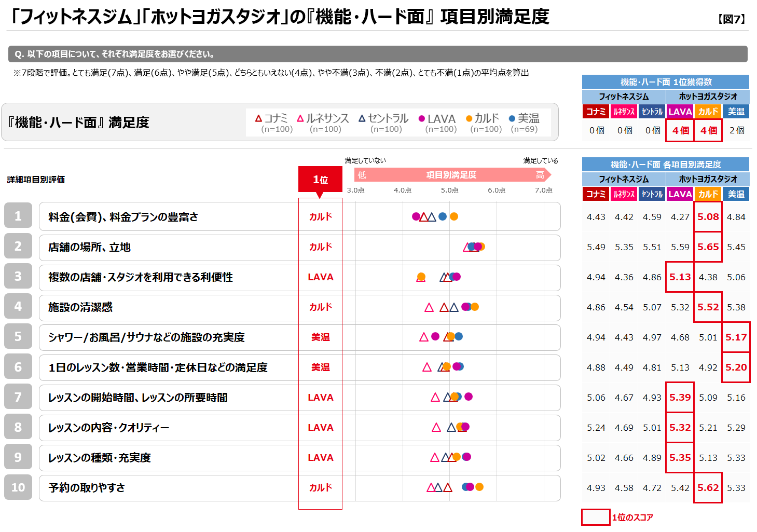The width and height of the screenshot is (757, 532).
Task: Click the 満足している axis caption
Action: [540, 160]
